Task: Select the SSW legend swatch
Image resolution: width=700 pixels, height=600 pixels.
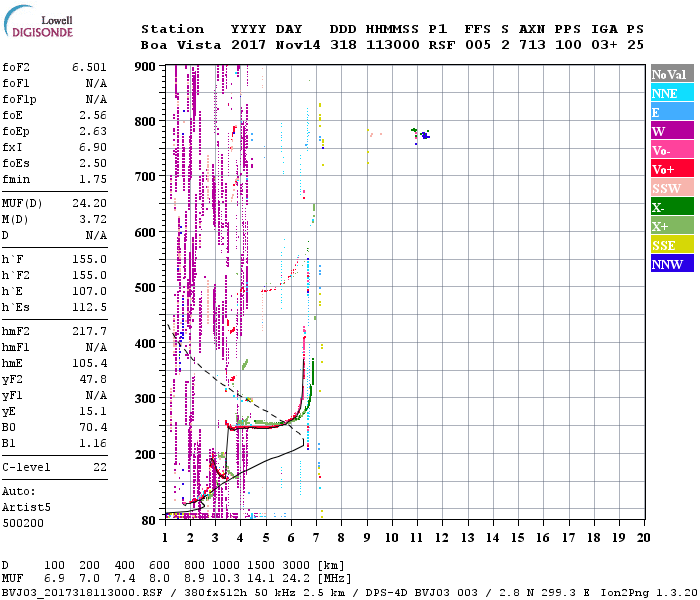Action: click(671, 188)
